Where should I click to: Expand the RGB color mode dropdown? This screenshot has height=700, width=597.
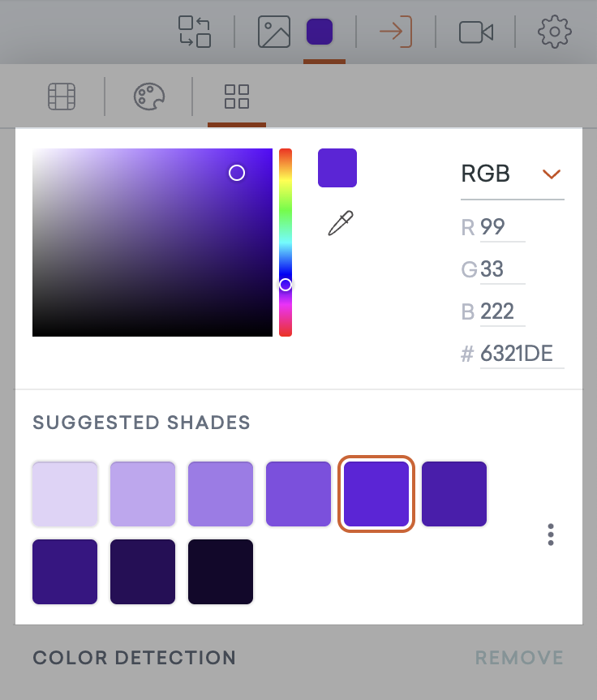click(x=511, y=174)
